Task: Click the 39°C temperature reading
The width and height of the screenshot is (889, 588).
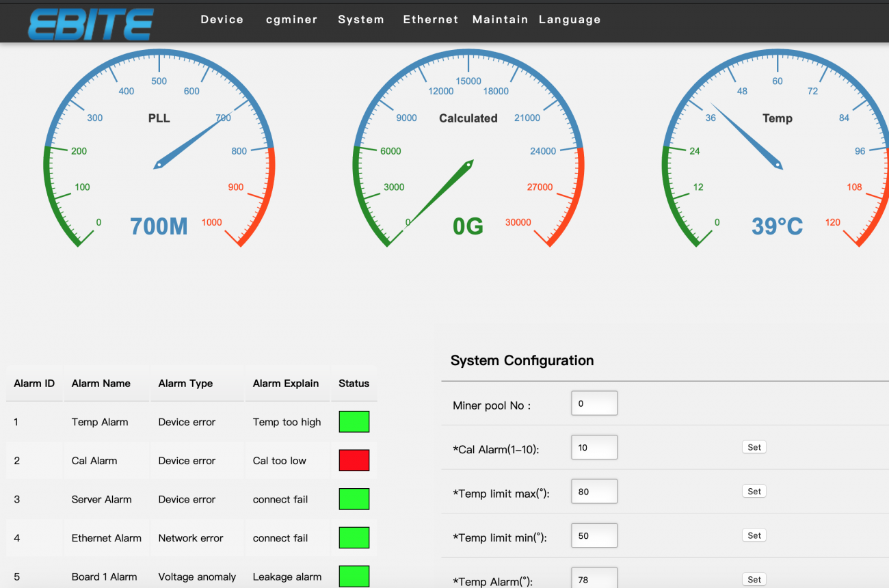Action: [777, 226]
